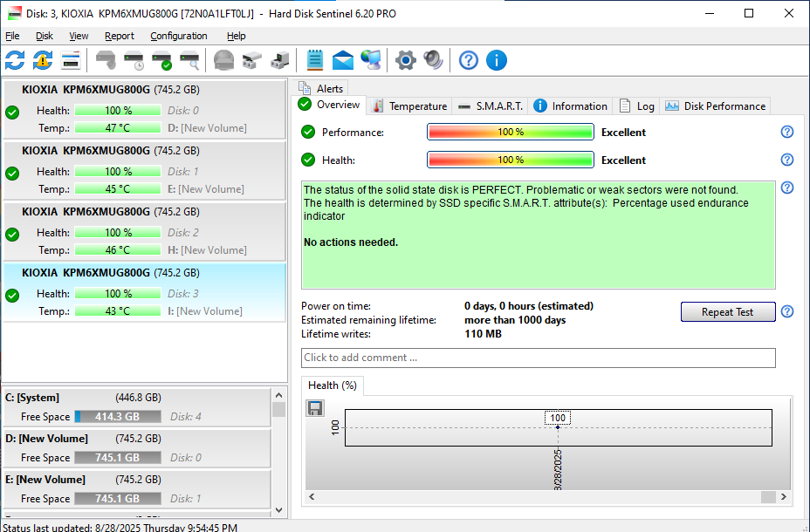The height and width of the screenshot is (532, 810).
Task: Click the blue refresh arrows toolbar icon
Action: [15, 60]
